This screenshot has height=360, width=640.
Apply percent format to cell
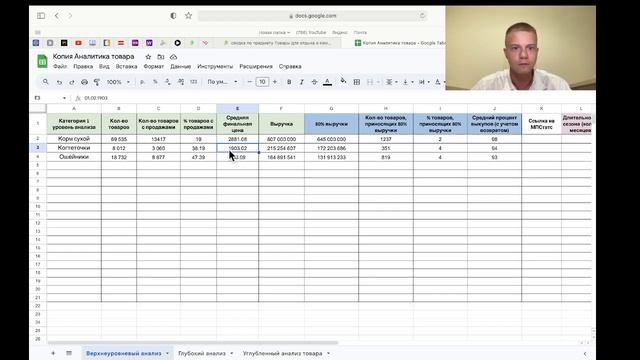coord(155,82)
